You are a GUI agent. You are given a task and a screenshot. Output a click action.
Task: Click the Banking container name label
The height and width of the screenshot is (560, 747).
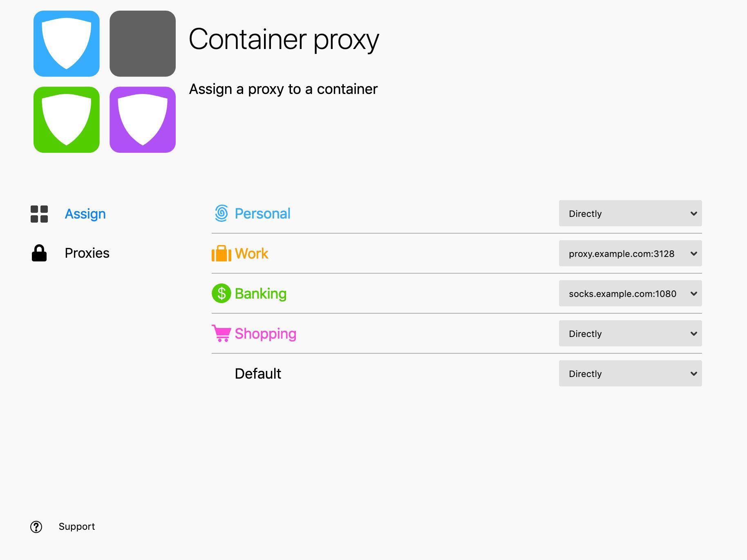click(260, 293)
